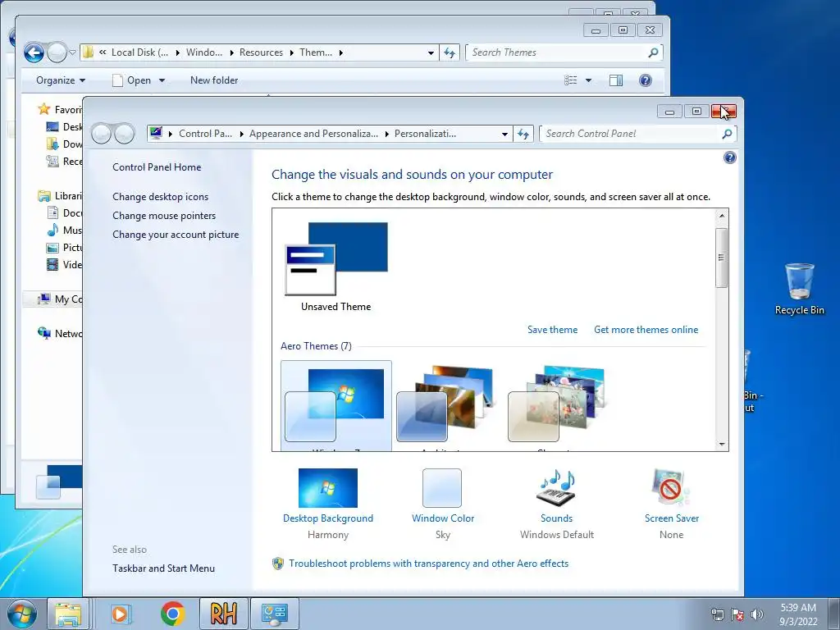The width and height of the screenshot is (840, 630).
Task: Click the explorer Help icon
Action: (646, 80)
